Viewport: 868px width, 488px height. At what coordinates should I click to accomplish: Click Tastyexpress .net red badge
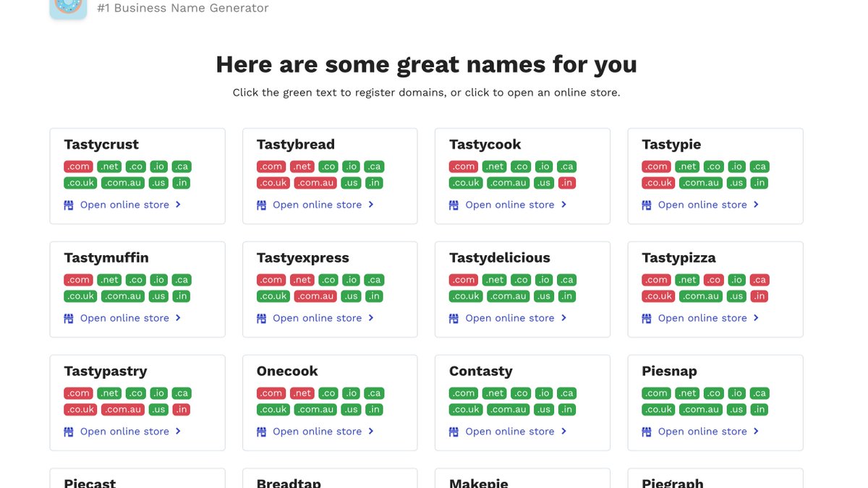point(302,280)
